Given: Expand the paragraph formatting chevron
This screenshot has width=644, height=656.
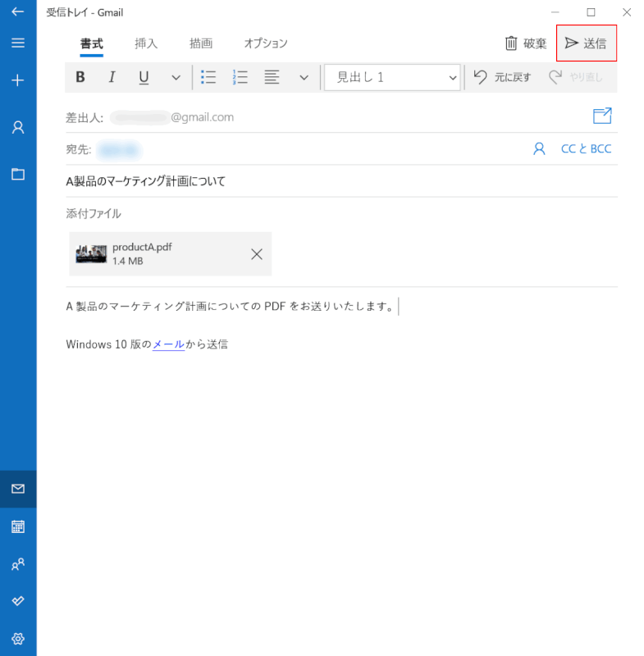Looking at the screenshot, I should [304, 78].
